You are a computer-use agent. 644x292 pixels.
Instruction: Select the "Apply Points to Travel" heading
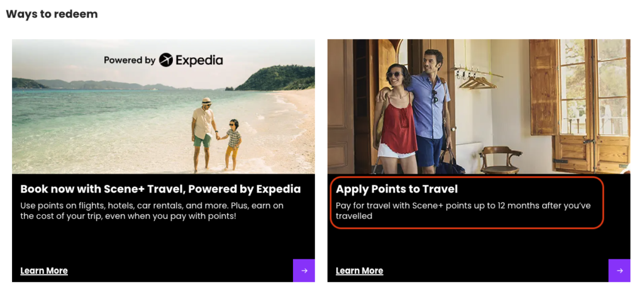pyautogui.click(x=397, y=189)
